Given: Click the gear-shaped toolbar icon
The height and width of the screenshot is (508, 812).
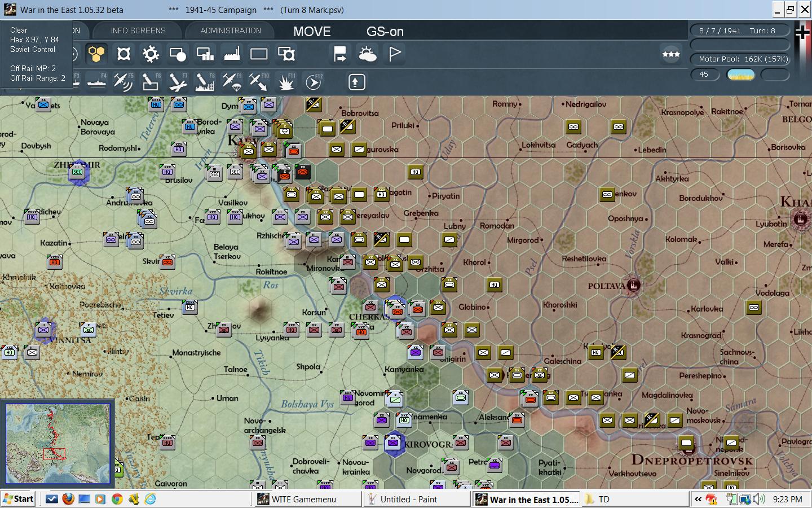Looking at the screenshot, I should [x=151, y=54].
